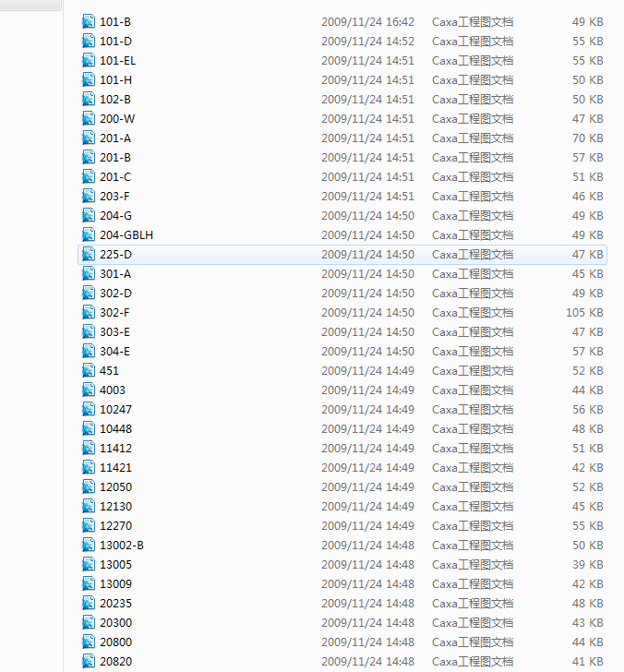Click the document icon for 10448

coord(89,428)
